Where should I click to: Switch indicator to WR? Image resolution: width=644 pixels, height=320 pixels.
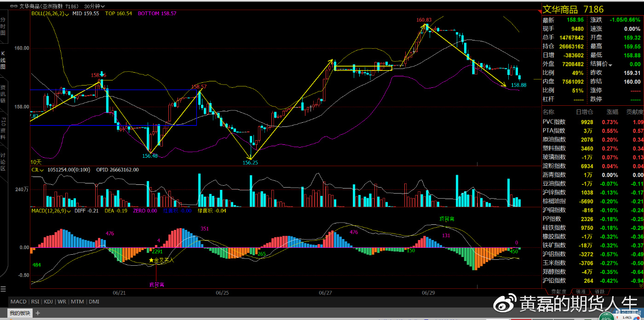click(x=62, y=302)
